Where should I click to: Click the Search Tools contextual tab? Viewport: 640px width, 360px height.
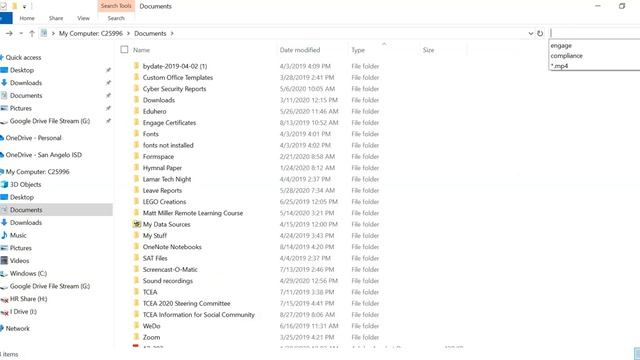(x=116, y=6)
